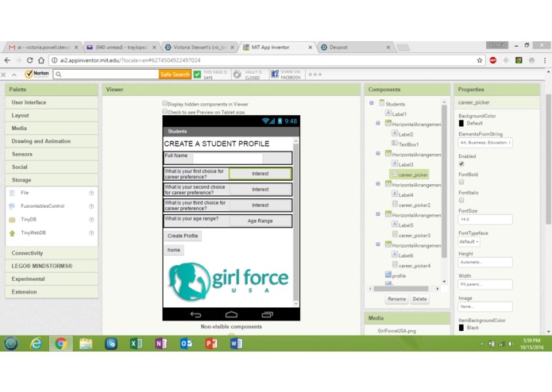
Task: Open Excel from the taskbar
Action: (x=136, y=344)
